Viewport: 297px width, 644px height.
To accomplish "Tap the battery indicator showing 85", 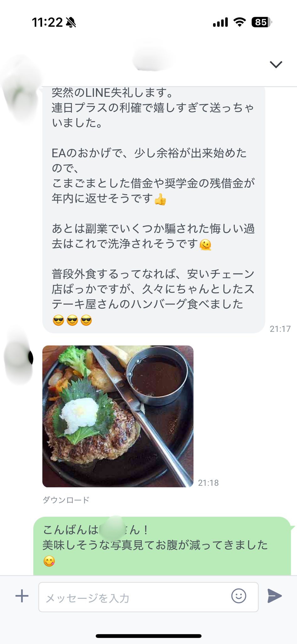I will tap(261, 22).
